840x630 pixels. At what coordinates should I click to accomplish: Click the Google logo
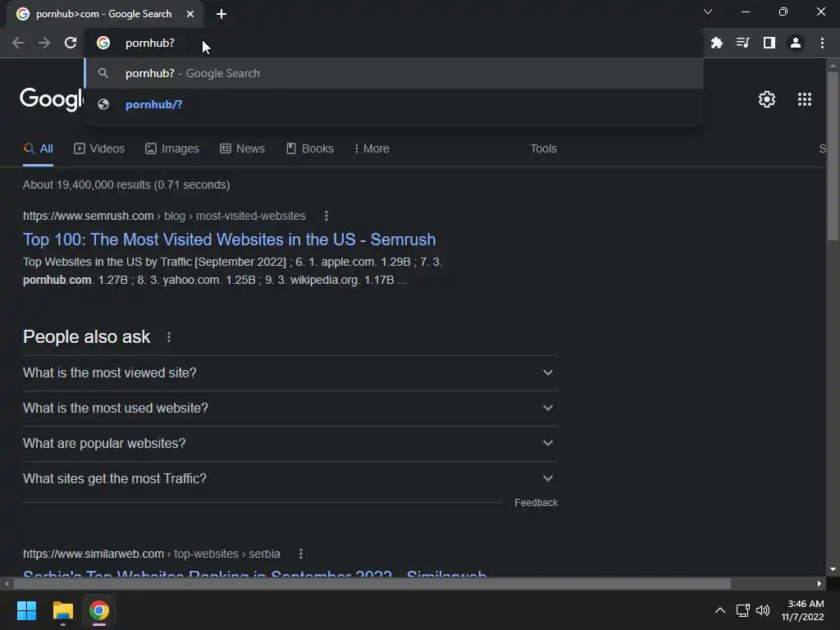(x=52, y=99)
